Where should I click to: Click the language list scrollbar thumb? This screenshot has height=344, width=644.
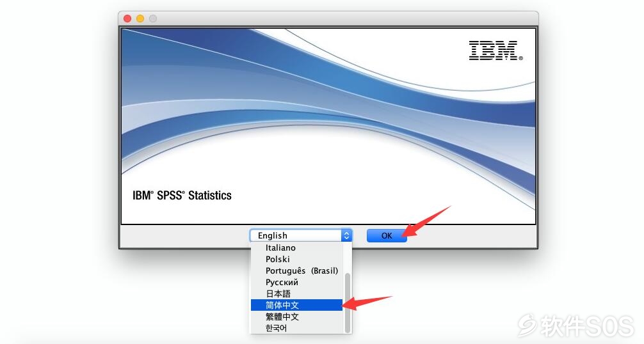click(348, 302)
